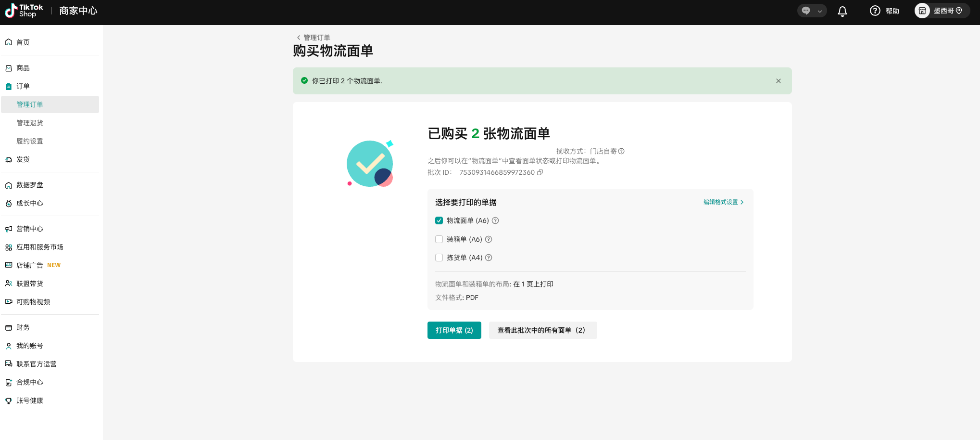
Task: Click info icon beside 拣货单 (A4)
Action: point(489,258)
